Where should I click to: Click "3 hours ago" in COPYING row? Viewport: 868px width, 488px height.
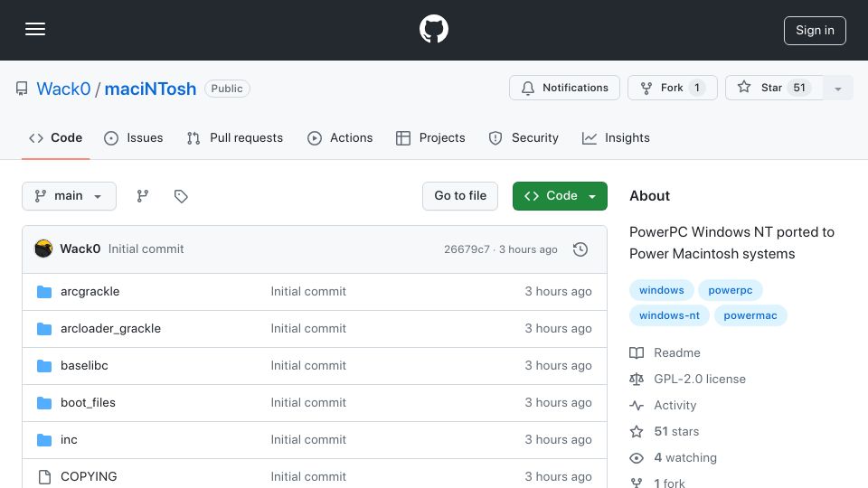[x=558, y=476]
